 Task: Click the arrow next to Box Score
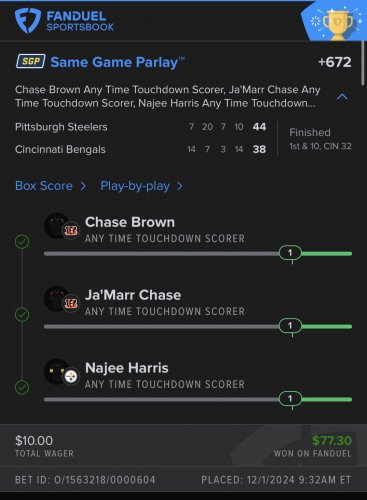83,186
